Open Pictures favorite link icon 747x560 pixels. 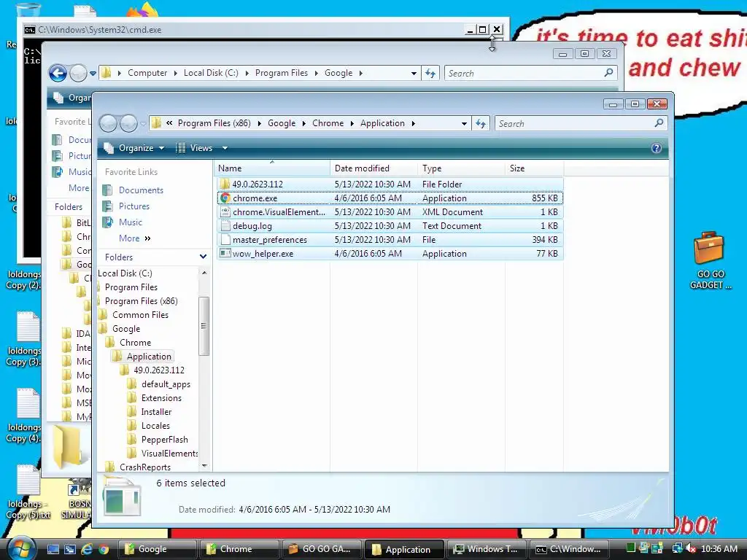(108, 206)
